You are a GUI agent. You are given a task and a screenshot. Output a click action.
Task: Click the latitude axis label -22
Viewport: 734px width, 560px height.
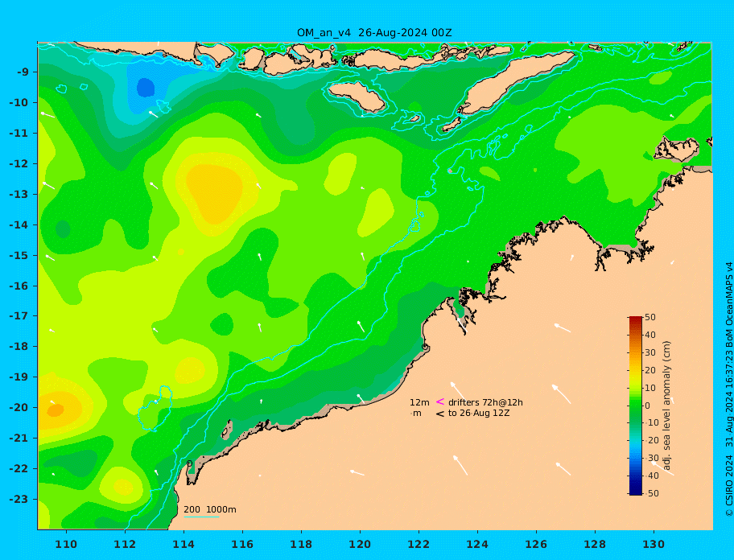19,469
